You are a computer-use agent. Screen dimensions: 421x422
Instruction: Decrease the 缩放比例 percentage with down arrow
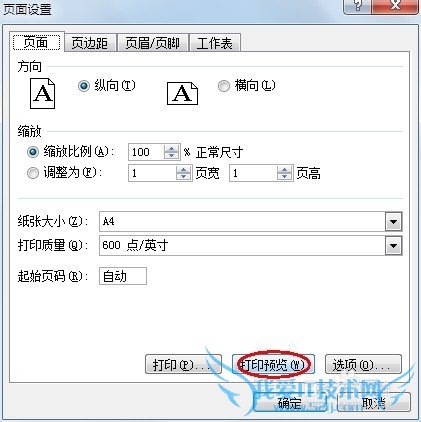point(171,156)
